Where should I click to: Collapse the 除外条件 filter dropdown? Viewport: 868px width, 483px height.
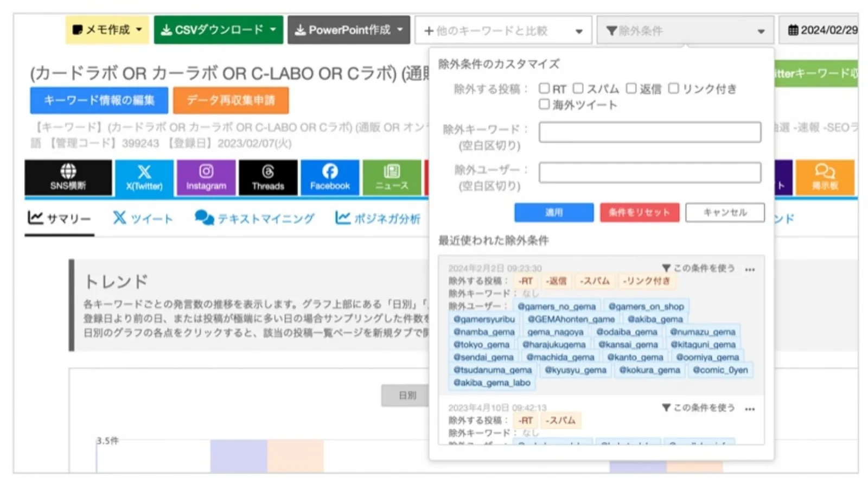click(x=685, y=30)
